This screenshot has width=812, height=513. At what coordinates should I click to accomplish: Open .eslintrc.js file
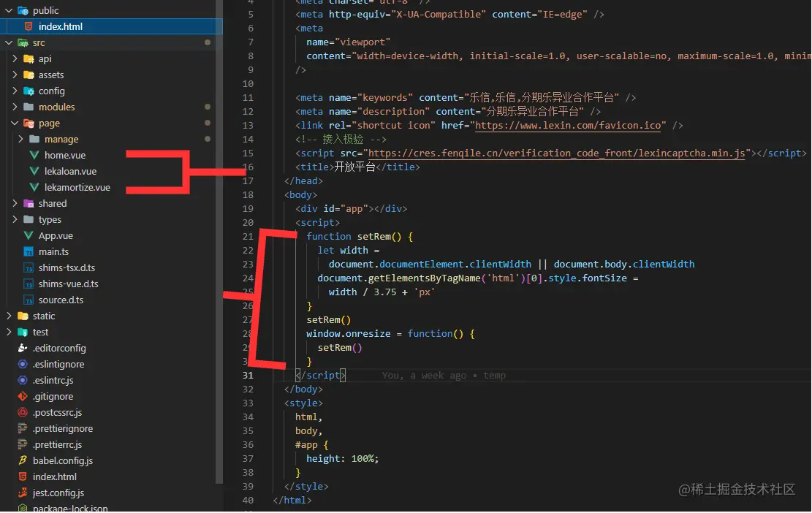click(53, 380)
